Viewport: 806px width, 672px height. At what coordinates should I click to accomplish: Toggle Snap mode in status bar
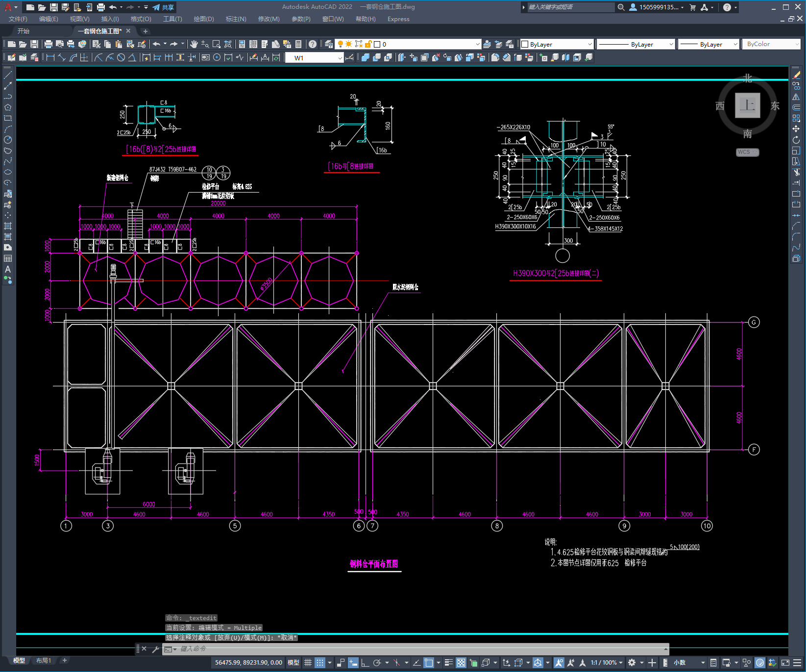pos(320,663)
